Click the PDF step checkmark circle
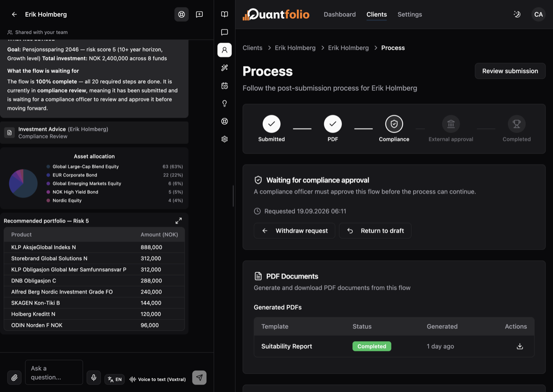The image size is (553, 392). coord(333,124)
